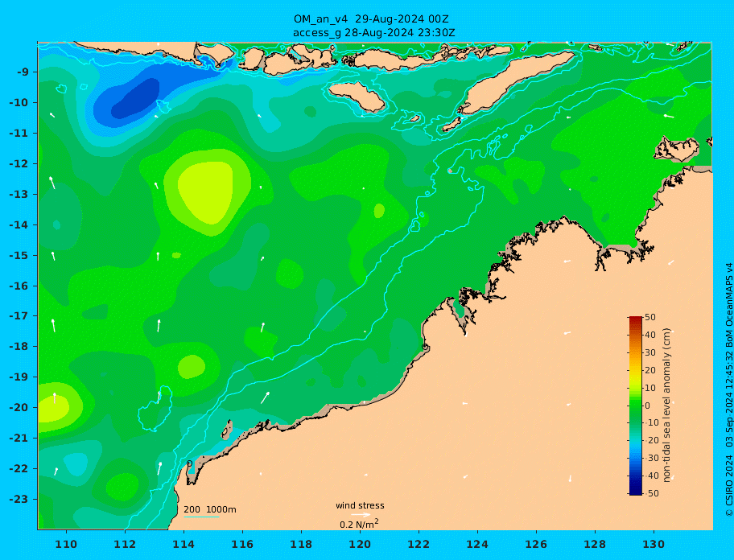Click the sea level anomaly color scale bar

pyautogui.click(x=636, y=406)
